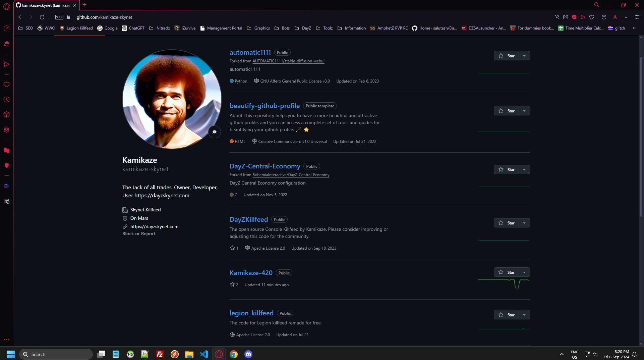Open the Nitrado bookmarks folder
Viewport: 644px width, 360px height.
pyautogui.click(x=160, y=28)
